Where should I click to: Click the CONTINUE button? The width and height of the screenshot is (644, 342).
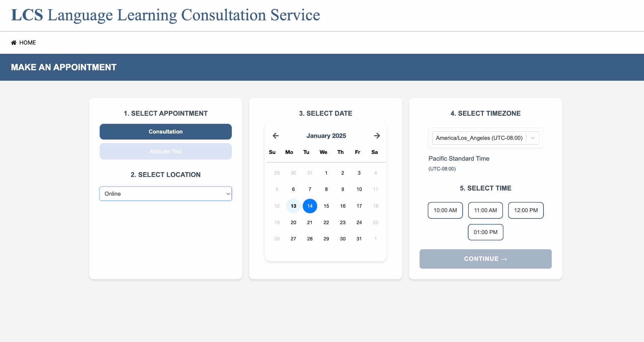(x=485, y=259)
